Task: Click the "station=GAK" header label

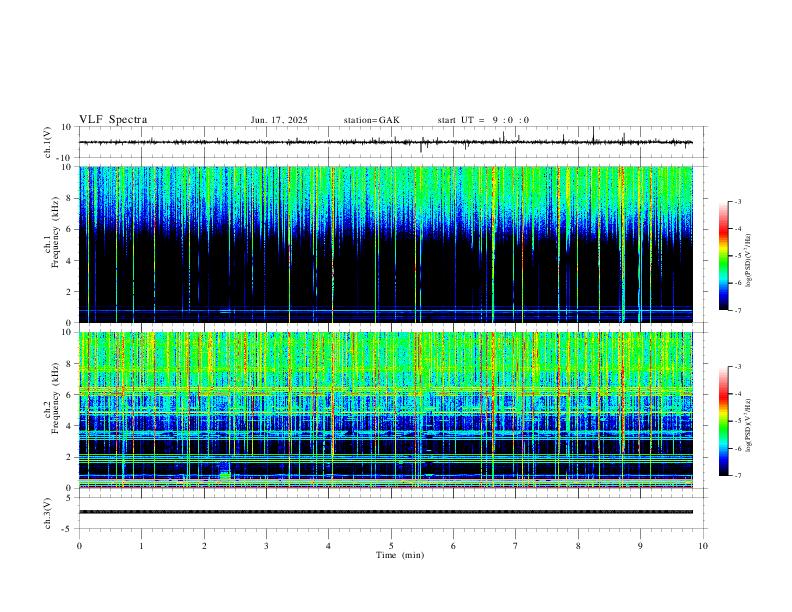Action: [x=371, y=120]
